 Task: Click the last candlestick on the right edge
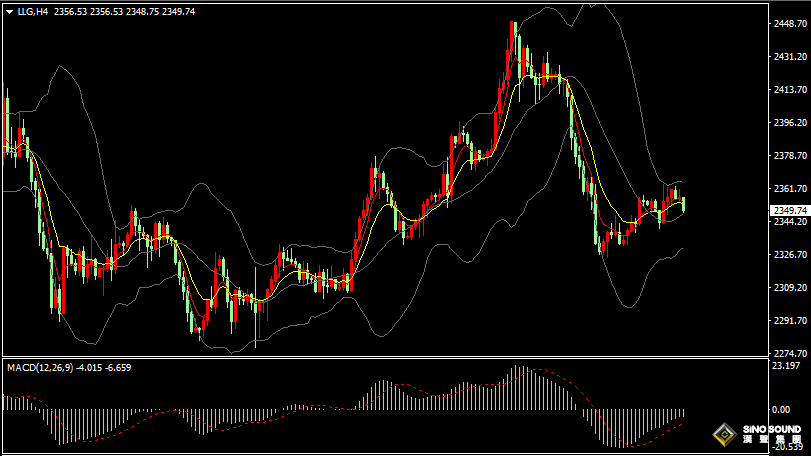tap(683, 203)
